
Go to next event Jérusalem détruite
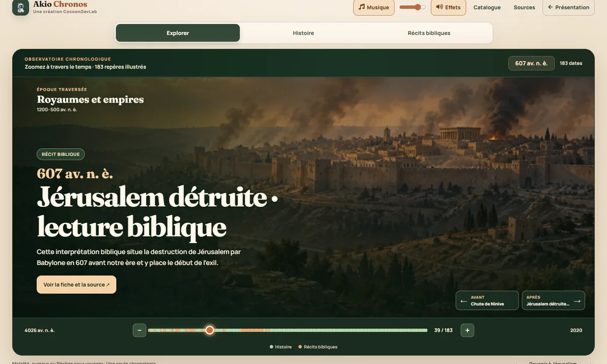553,300
